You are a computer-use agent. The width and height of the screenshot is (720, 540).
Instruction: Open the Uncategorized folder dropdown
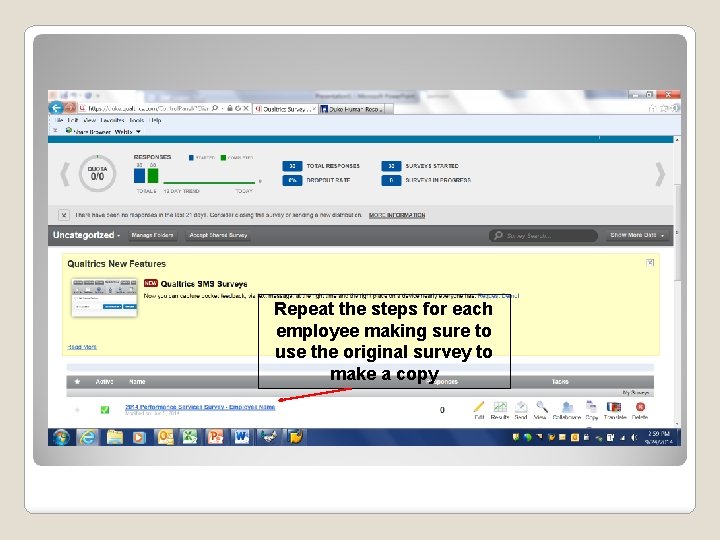(x=86, y=235)
